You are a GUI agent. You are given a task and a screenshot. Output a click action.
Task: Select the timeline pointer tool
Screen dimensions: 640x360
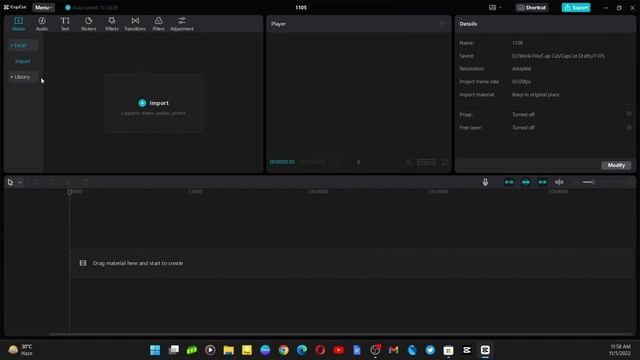tap(10, 182)
